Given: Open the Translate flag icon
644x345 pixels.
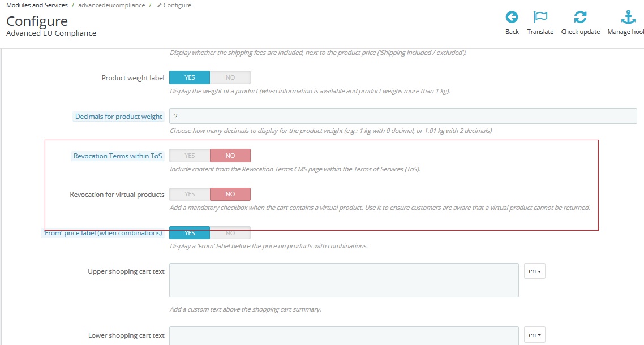Looking at the screenshot, I should [540, 17].
